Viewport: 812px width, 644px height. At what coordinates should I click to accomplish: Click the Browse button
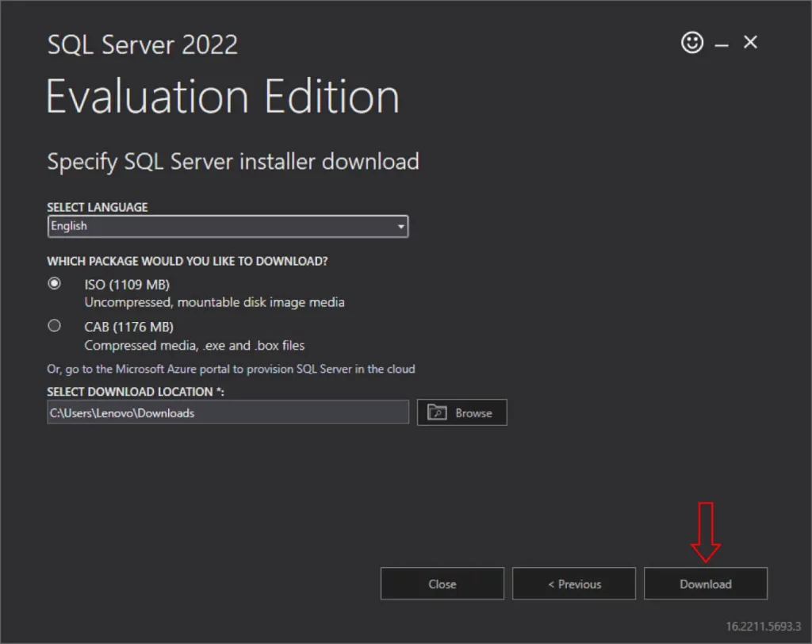point(462,412)
